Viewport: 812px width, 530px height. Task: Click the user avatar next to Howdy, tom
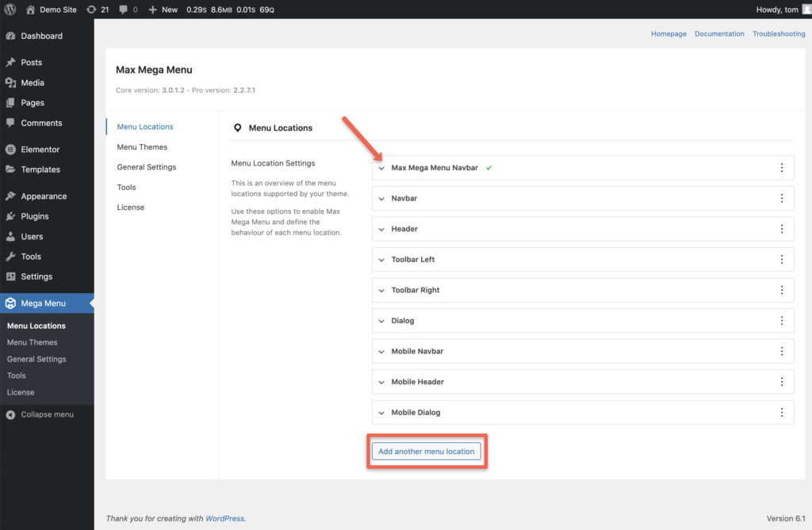(806, 10)
